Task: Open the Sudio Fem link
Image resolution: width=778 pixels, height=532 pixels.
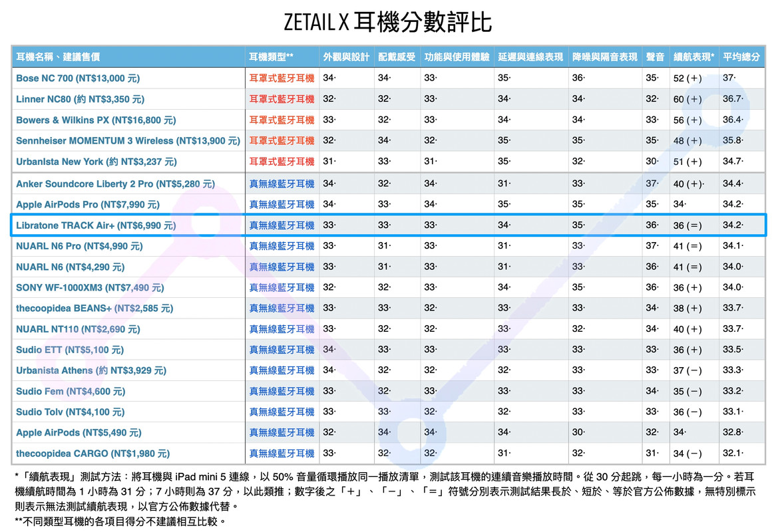Action: click(71, 392)
